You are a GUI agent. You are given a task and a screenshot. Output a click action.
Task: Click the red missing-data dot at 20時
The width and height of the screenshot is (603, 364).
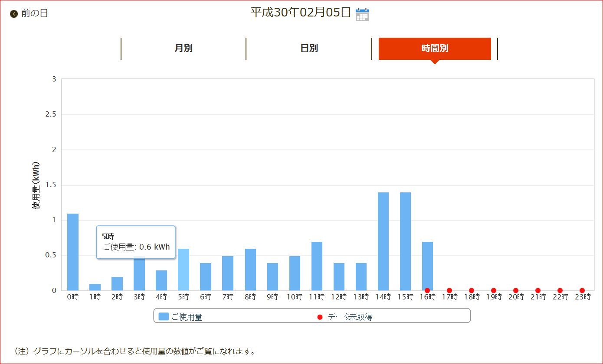516,290
